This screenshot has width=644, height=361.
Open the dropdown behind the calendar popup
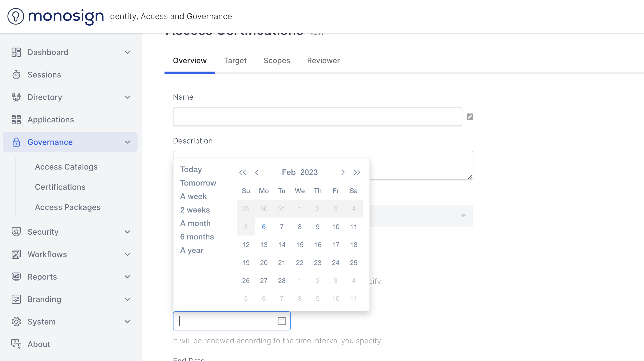point(463,216)
